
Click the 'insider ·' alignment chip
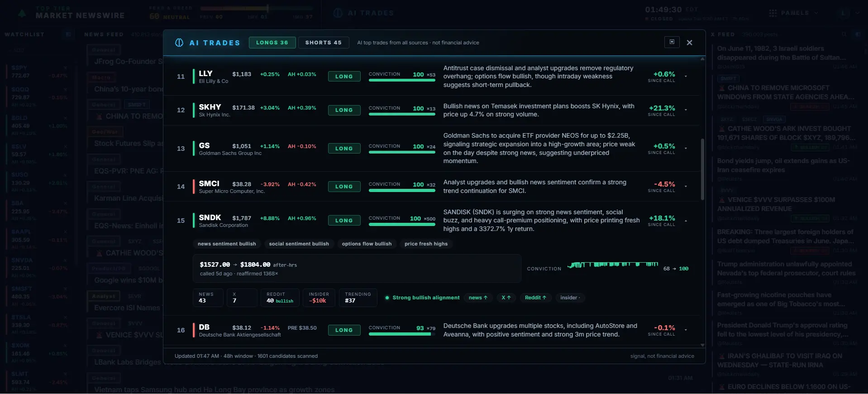(x=570, y=298)
